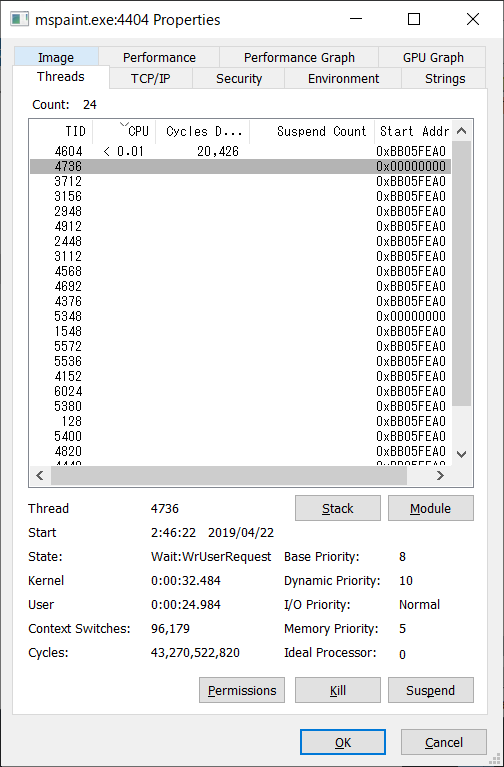Click the Stack button
The height and width of the screenshot is (767, 504).
click(x=338, y=508)
